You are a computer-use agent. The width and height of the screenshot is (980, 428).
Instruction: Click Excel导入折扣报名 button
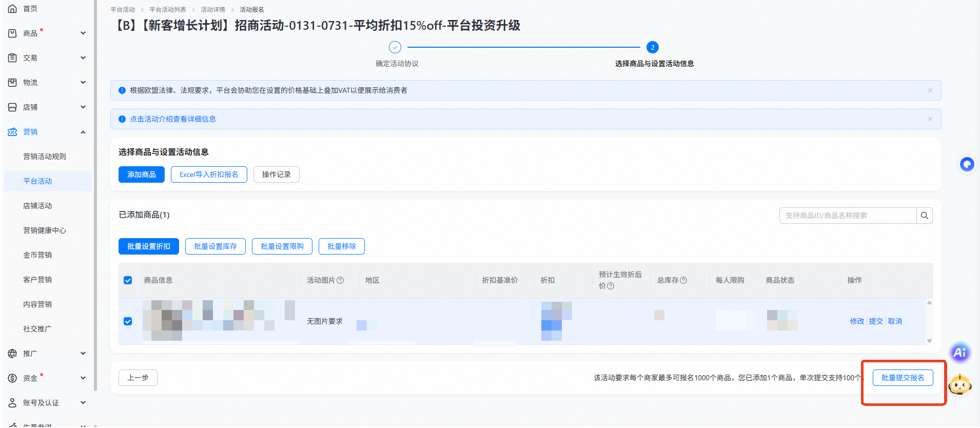pos(209,174)
